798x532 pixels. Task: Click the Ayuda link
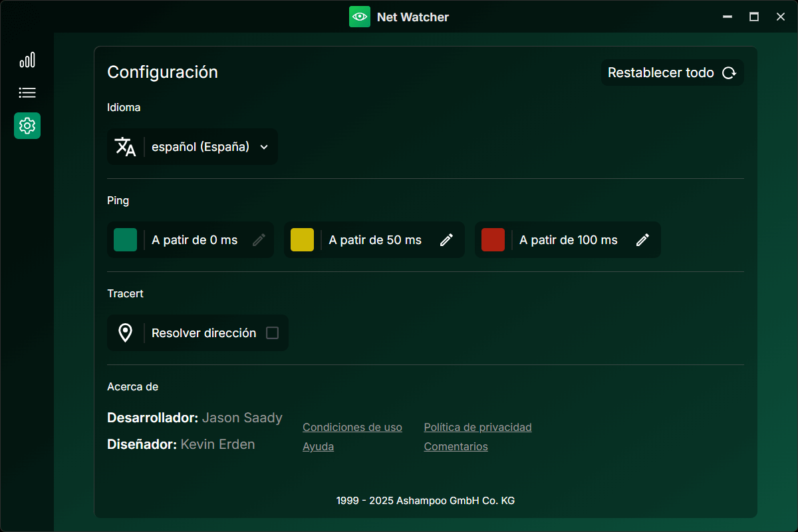(x=318, y=447)
